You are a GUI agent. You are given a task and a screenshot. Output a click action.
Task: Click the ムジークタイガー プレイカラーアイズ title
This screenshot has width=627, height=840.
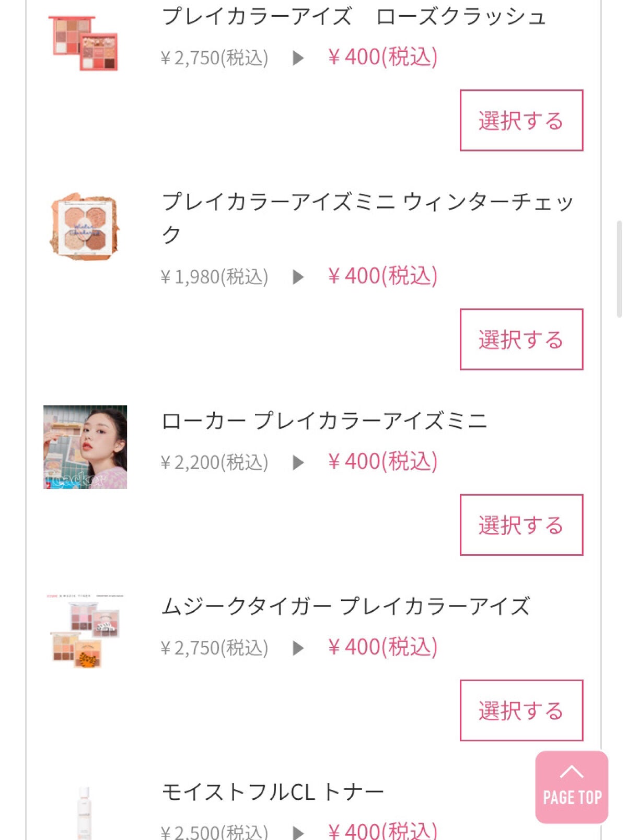(x=345, y=606)
